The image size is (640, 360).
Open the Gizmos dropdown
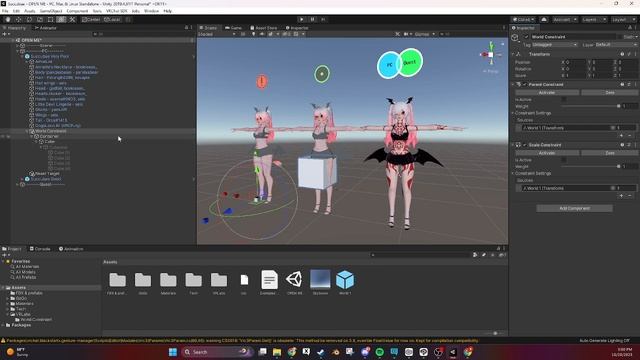pyautogui.click(x=424, y=34)
